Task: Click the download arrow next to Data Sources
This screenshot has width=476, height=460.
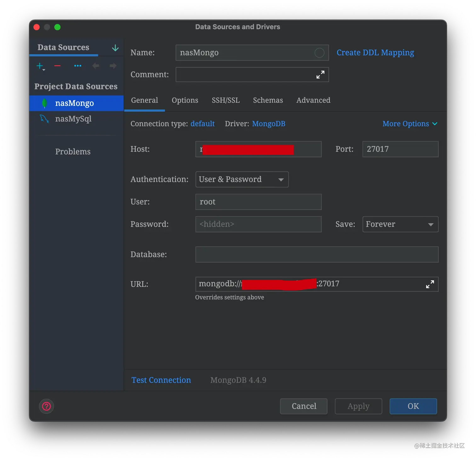Action: [115, 48]
